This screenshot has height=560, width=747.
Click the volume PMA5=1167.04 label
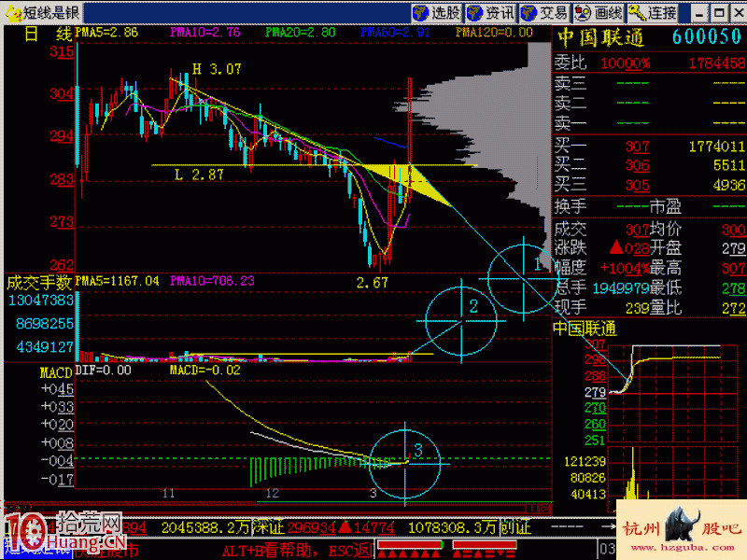tap(118, 281)
